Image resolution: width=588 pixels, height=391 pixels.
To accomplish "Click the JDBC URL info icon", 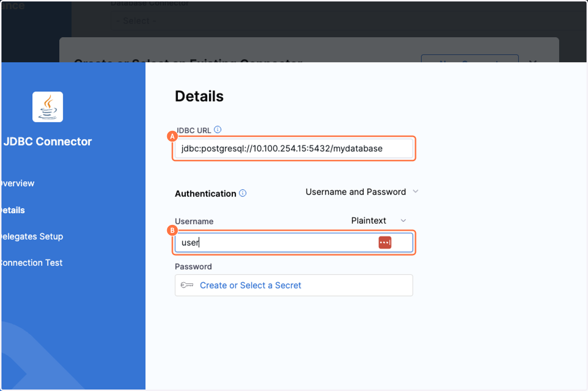I will pyautogui.click(x=218, y=130).
